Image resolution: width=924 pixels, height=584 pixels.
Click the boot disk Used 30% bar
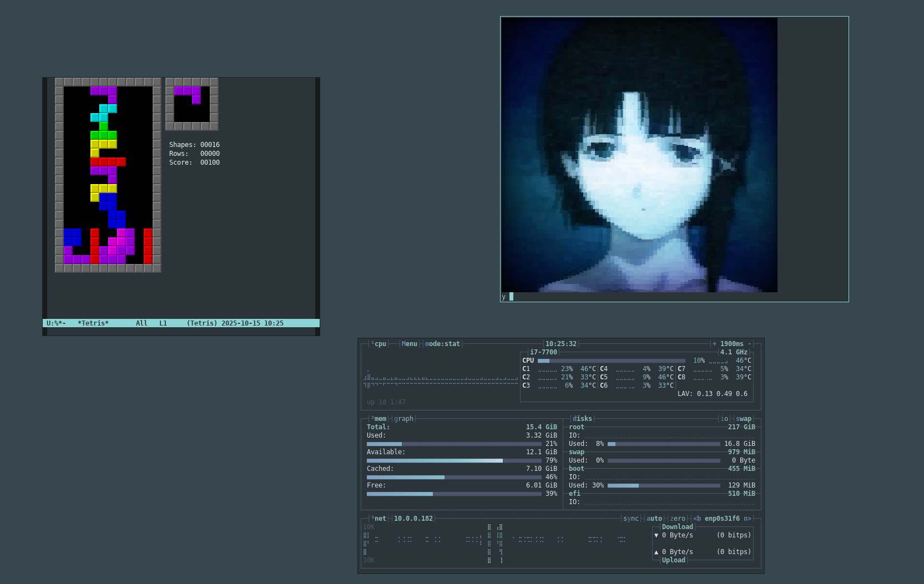point(664,485)
